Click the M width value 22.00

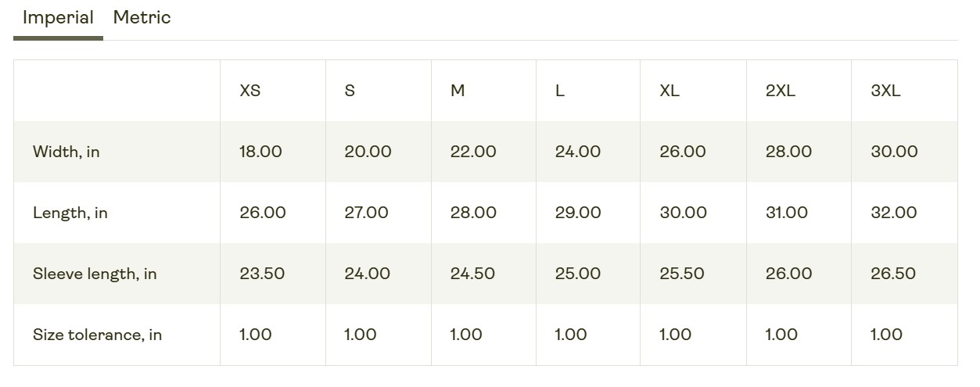[x=473, y=152]
